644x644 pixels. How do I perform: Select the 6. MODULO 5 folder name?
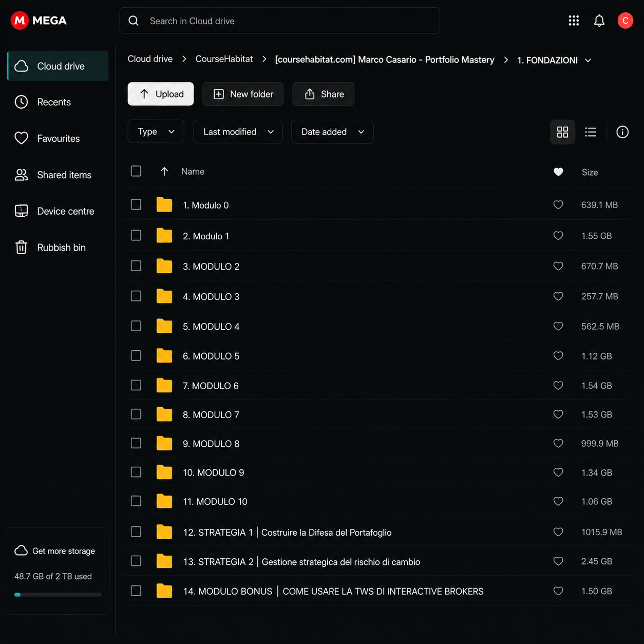click(x=211, y=356)
